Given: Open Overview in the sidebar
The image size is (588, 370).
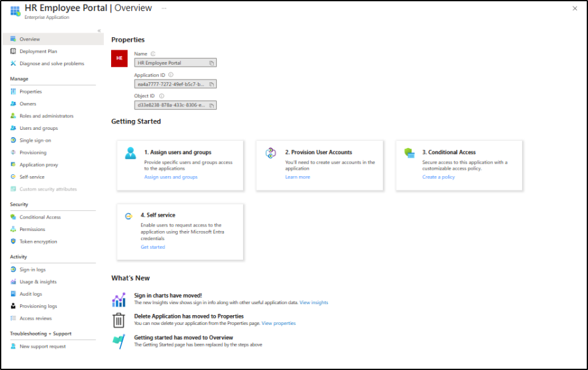Looking at the screenshot, I should 54,39.
